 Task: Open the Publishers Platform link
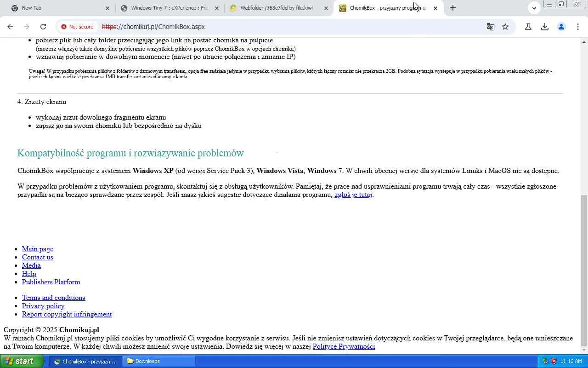(x=51, y=282)
